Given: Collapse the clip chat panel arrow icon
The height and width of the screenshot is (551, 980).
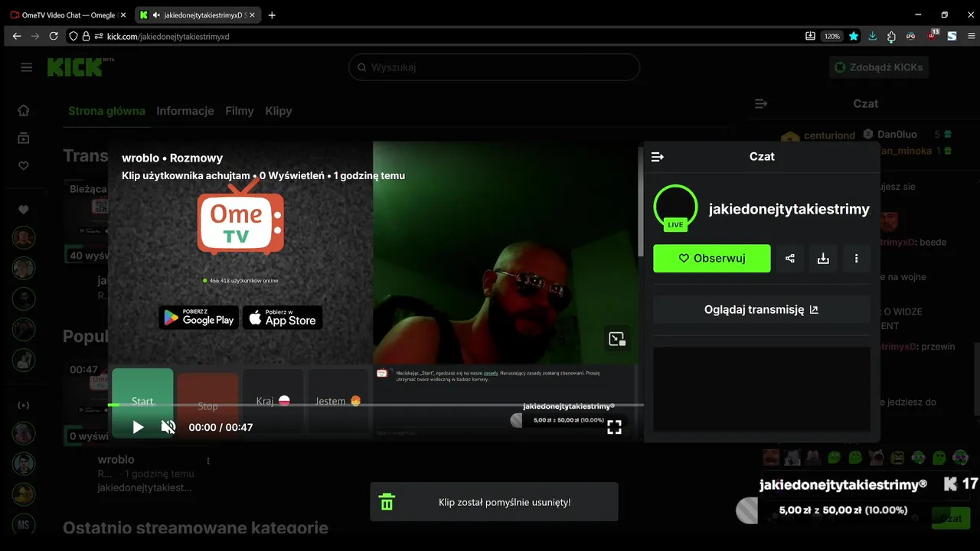Looking at the screenshot, I should coord(657,157).
